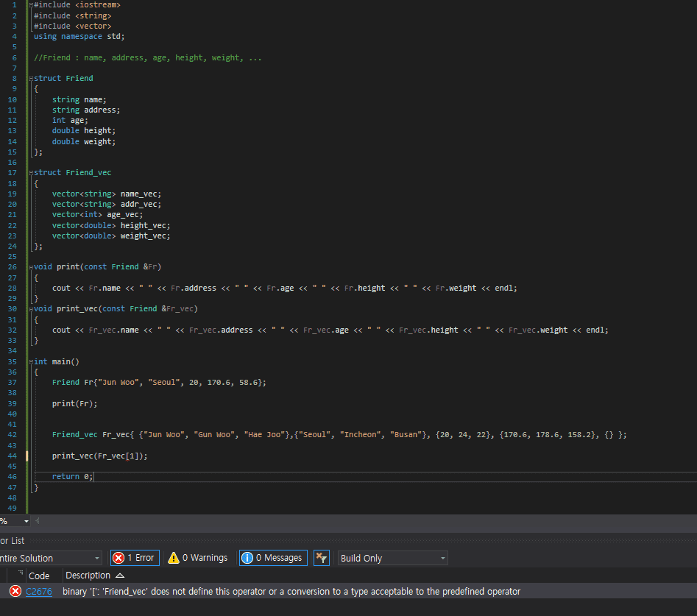Image resolution: width=697 pixels, height=616 pixels.
Task: Click the warning triangle icon
Action: 174,558
